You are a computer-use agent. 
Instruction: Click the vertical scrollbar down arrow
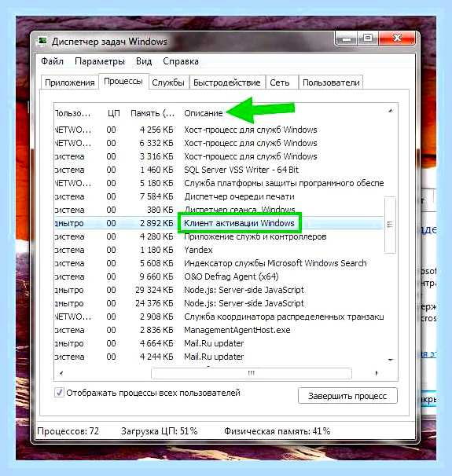391,360
